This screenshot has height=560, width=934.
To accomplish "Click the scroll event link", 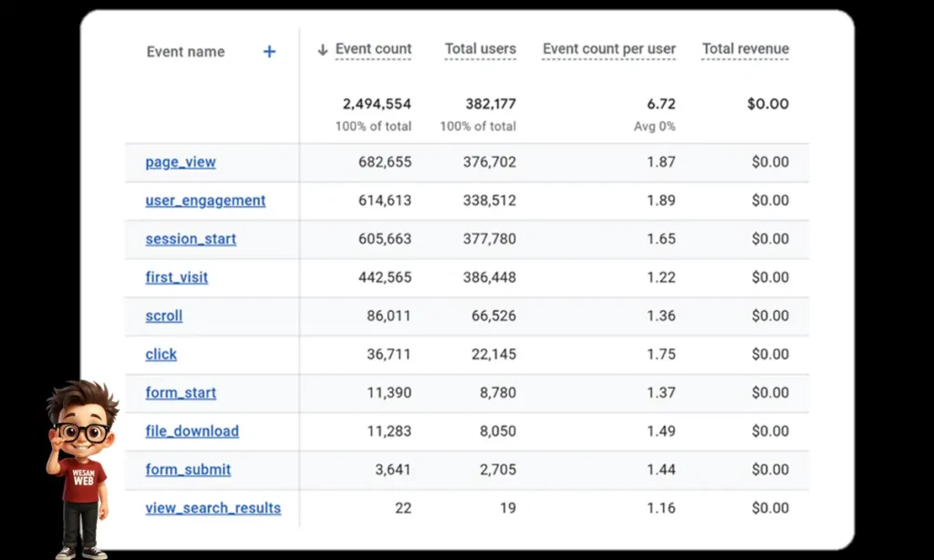I will point(164,316).
